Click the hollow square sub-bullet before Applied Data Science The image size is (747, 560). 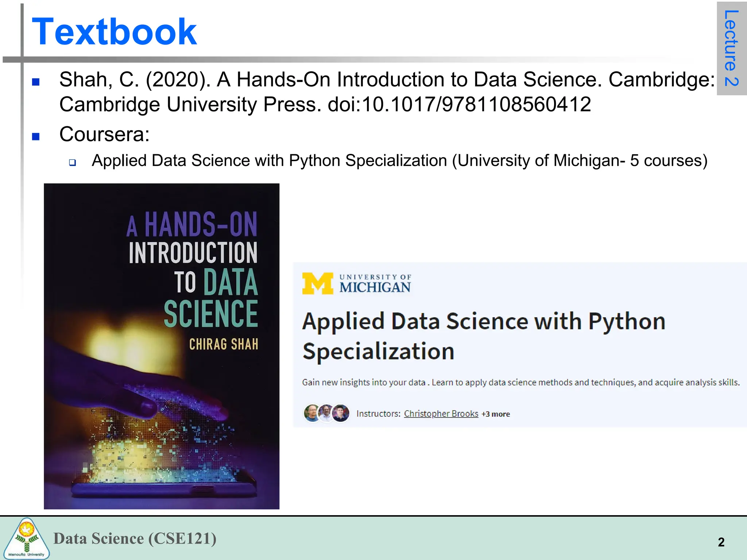click(73, 162)
